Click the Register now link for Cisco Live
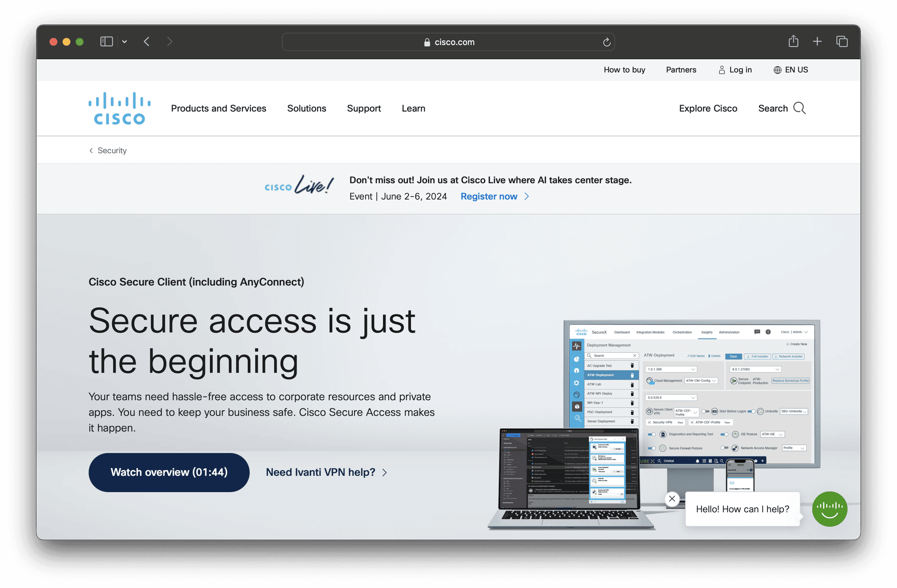897x588 pixels. pos(489,196)
